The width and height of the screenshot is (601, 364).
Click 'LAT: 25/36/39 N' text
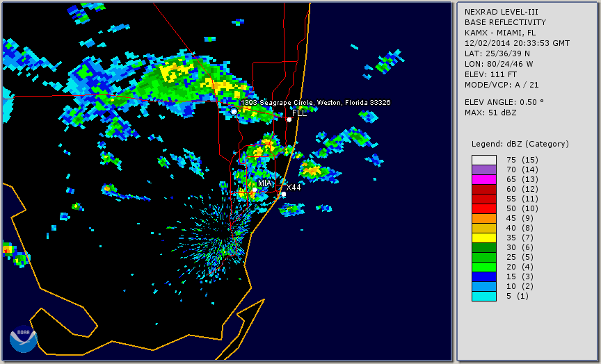[x=497, y=53]
